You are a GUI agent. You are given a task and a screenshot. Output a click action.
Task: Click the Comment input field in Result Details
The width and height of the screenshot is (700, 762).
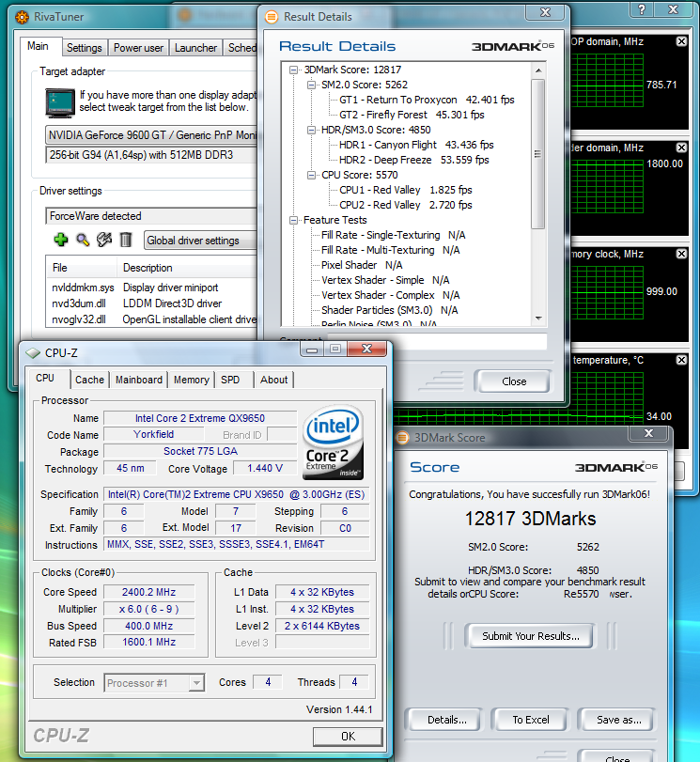[438, 341]
